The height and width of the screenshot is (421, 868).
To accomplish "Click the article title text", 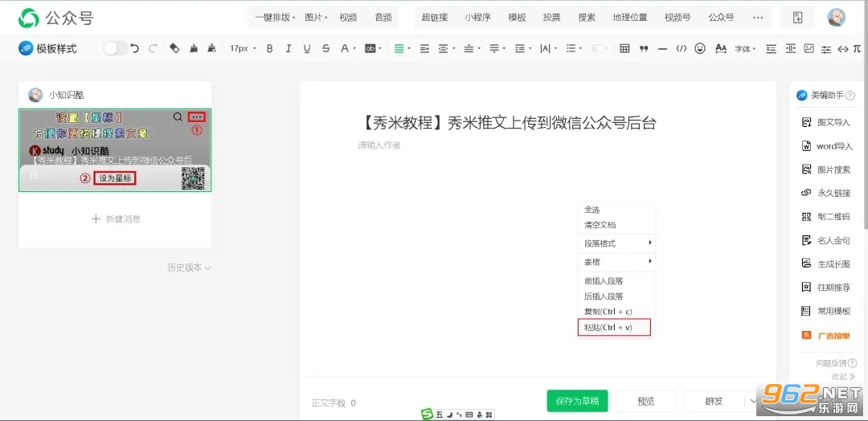I will pyautogui.click(x=507, y=123).
